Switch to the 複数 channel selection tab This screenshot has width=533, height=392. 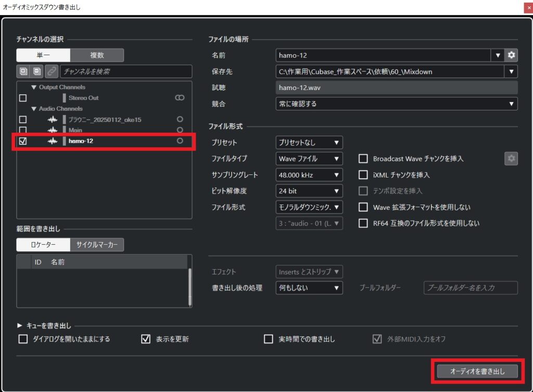(x=97, y=55)
